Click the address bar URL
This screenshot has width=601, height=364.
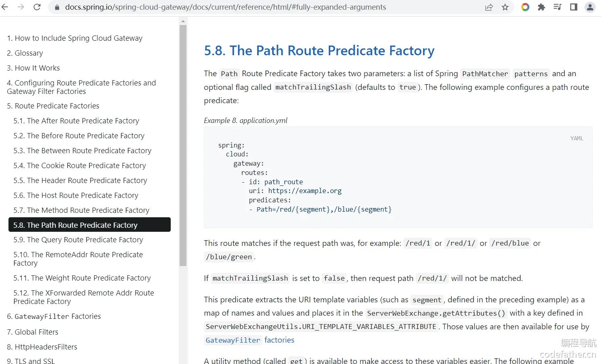225,7
